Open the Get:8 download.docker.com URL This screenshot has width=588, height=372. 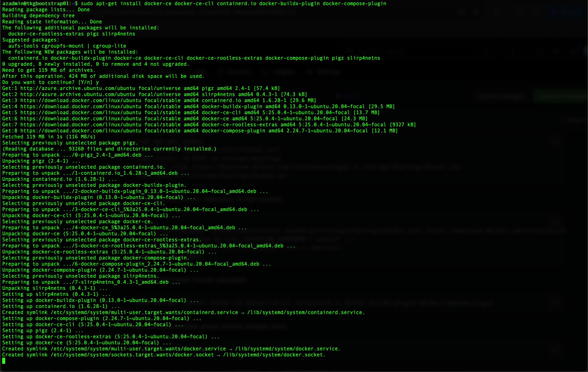[x=81, y=131]
